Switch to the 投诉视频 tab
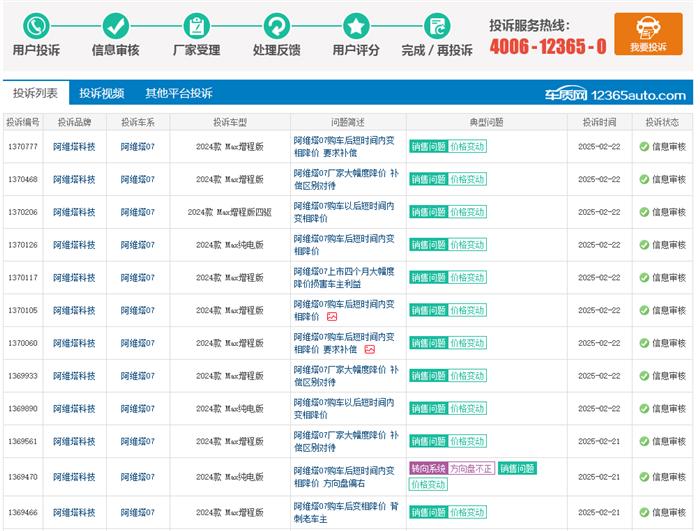Image resolution: width=700 pixels, height=531 pixels. (x=102, y=93)
